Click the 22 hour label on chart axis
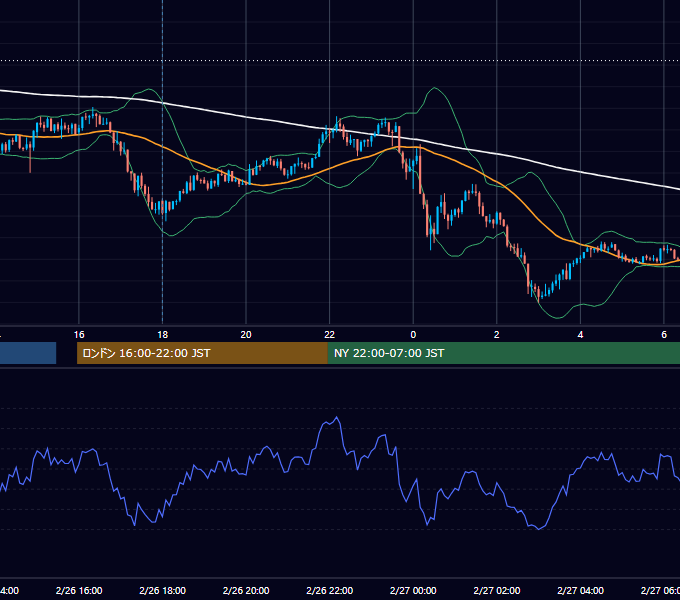680x600 pixels. tap(330, 335)
